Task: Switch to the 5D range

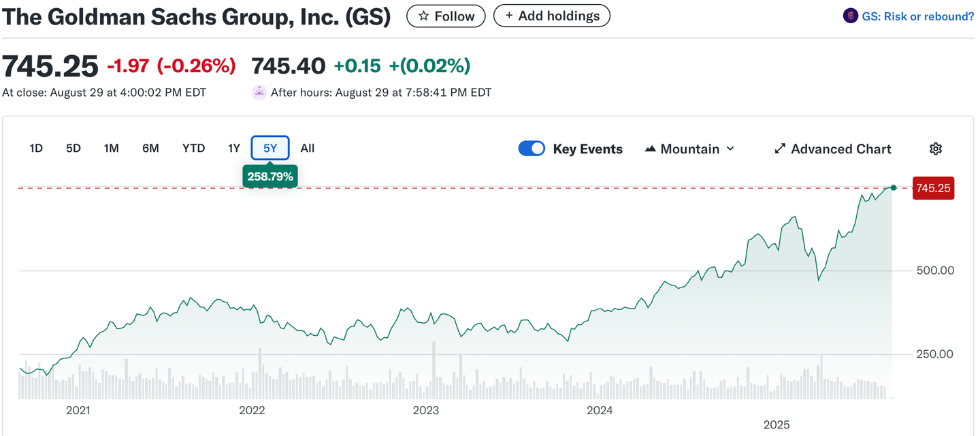Action: [73, 149]
